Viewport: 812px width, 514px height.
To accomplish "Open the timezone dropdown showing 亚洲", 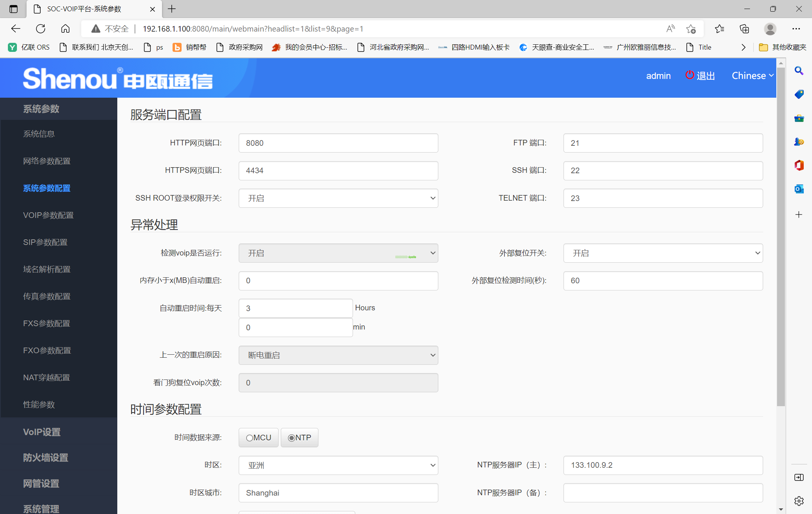I will [338, 465].
